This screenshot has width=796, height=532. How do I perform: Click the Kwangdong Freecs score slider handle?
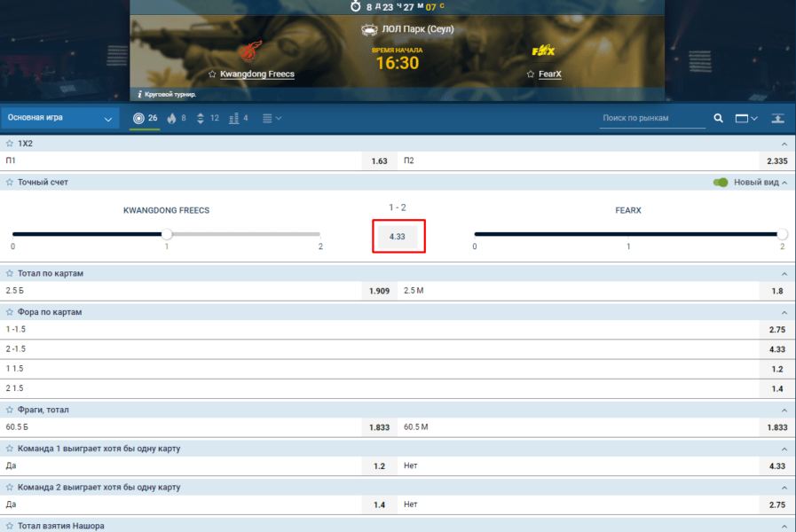(x=167, y=234)
